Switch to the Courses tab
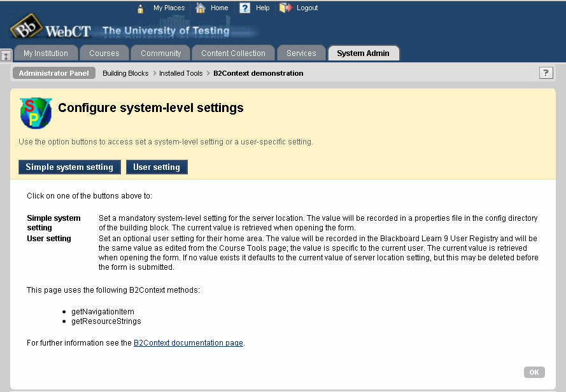This screenshot has width=566, height=392. tap(104, 53)
